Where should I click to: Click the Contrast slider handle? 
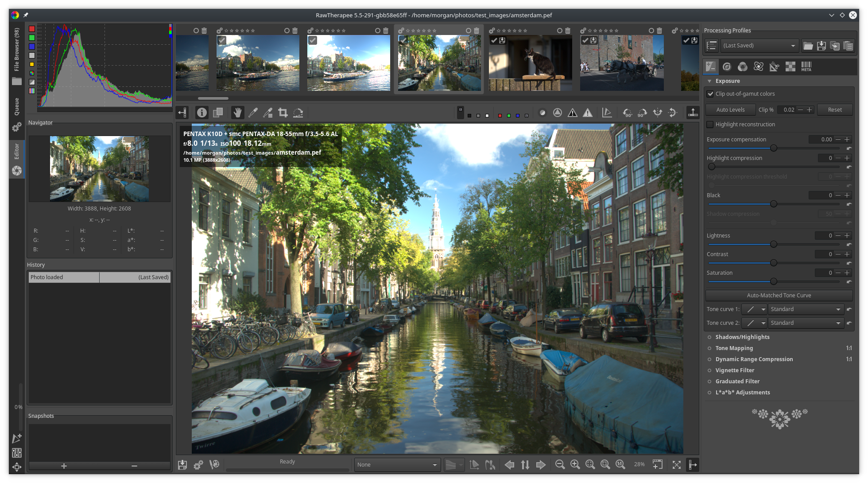pyautogui.click(x=774, y=263)
